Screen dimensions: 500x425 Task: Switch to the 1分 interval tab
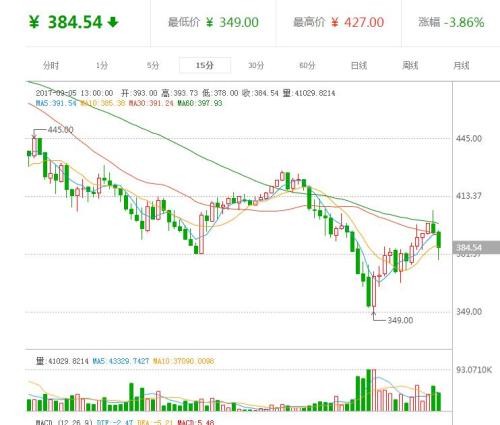[x=102, y=65]
